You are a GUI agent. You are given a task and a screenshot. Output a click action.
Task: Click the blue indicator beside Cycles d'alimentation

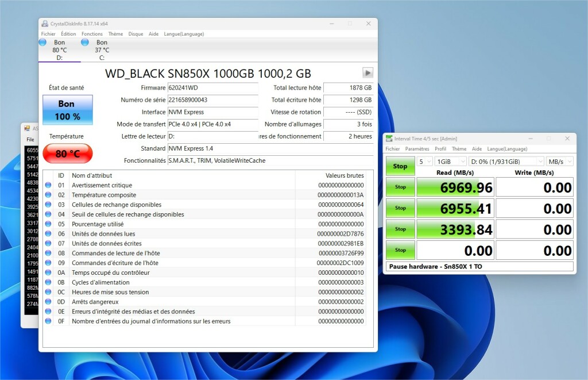click(47, 282)
